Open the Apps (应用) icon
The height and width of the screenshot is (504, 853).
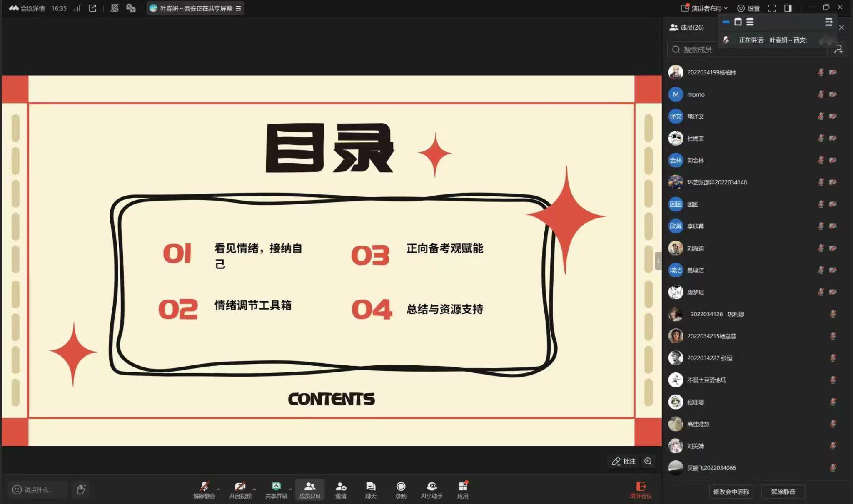tap(463, 487)
